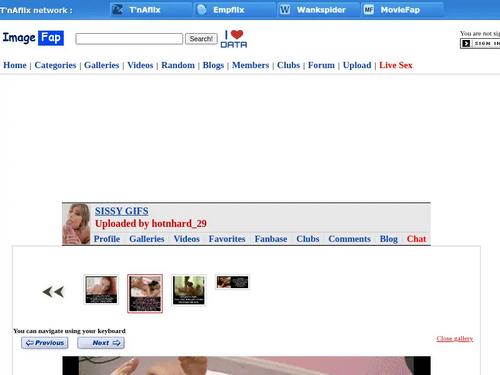Click the double left arrow icon

pyautogui.click(x=53, y=292)
